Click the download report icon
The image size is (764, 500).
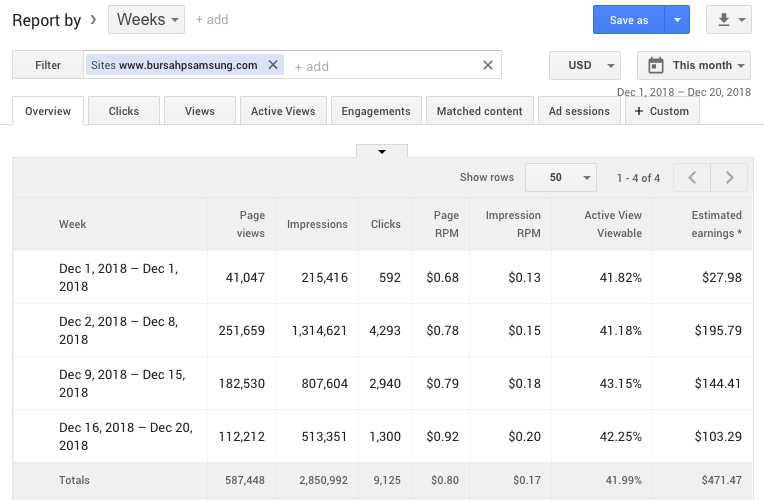(x=728, y=19)
